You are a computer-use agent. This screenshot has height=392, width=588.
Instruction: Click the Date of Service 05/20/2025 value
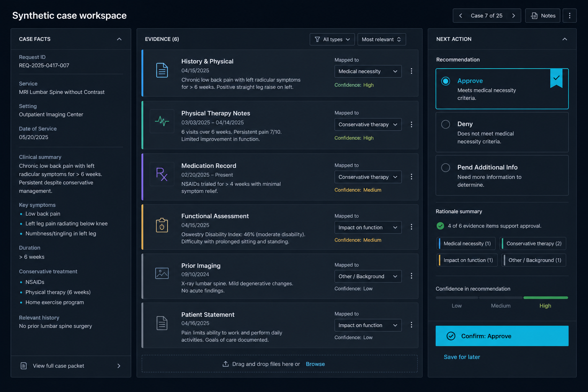[34, 137]
